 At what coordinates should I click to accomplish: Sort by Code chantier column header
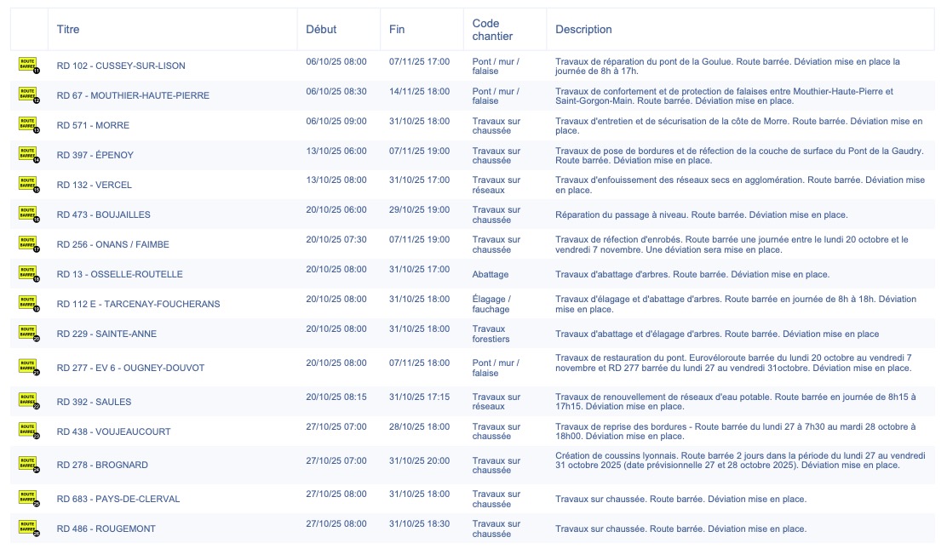coord(486,30)
